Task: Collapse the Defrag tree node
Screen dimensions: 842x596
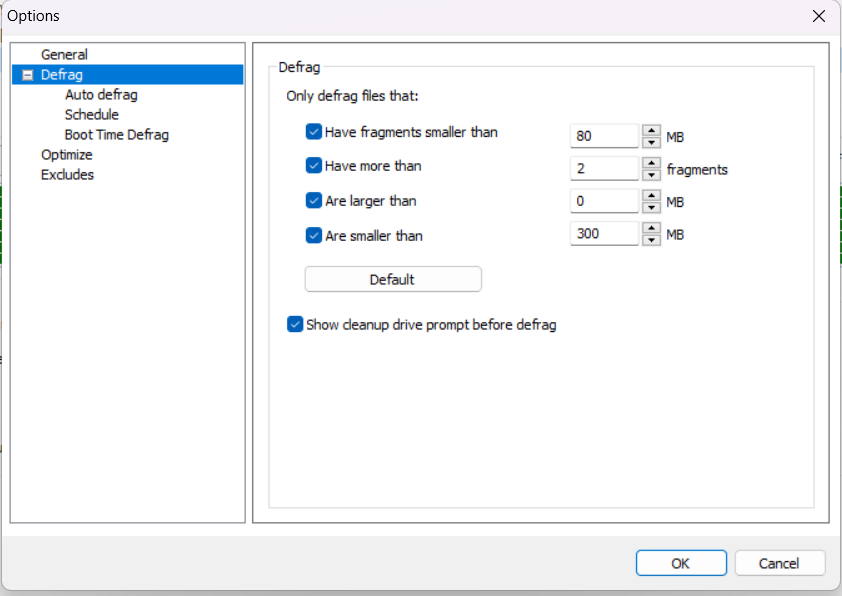Action: pyautogui.click(x=27, y=75)
